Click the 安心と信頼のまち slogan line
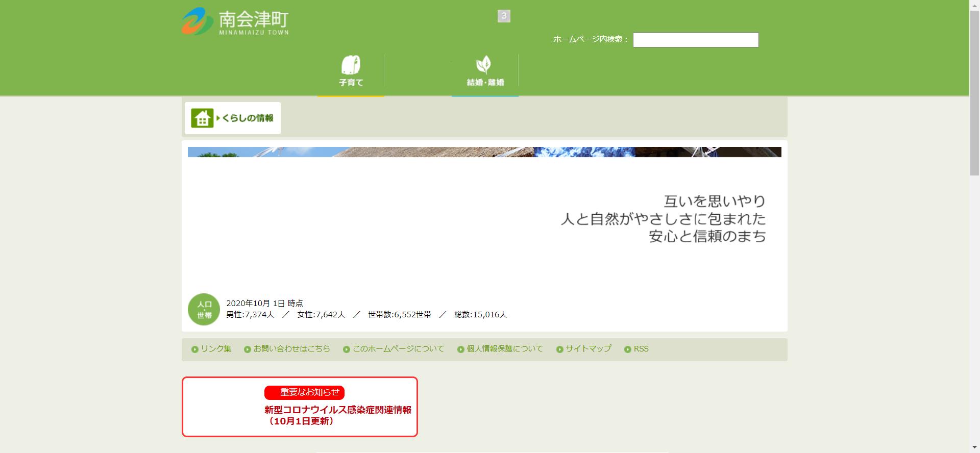Image resolution: width=980 pixels, height=453 pixels. tap(707, 236)
